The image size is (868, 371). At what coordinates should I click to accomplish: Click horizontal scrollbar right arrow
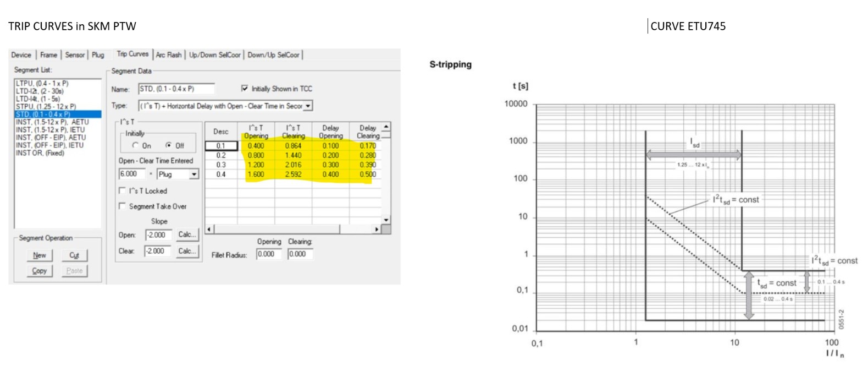377,229
